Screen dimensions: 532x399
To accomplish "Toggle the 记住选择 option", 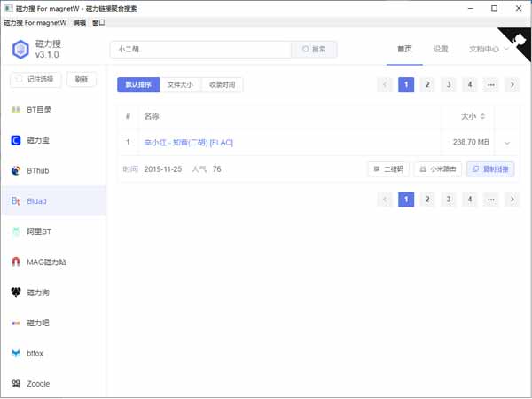I will [35, 80].
